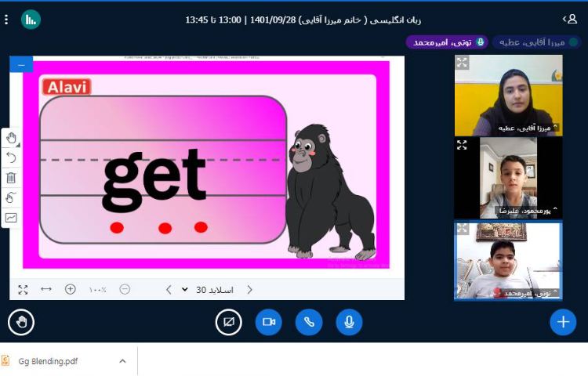The width and height of the screenshot is (588, 376).
Task: Turn off the webcam sharing
Action: pos(268,322)
